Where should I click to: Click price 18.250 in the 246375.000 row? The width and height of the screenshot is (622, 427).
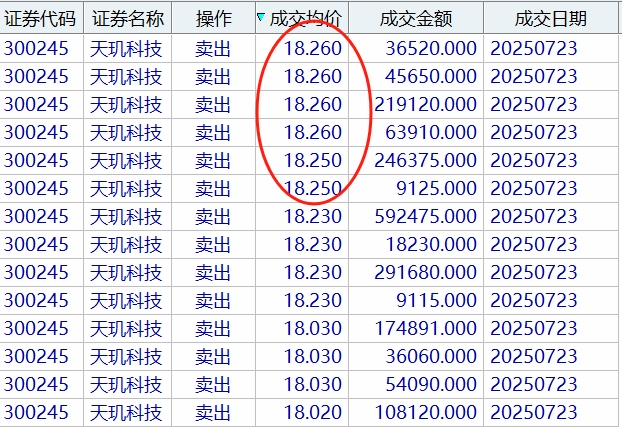point(313,160)
